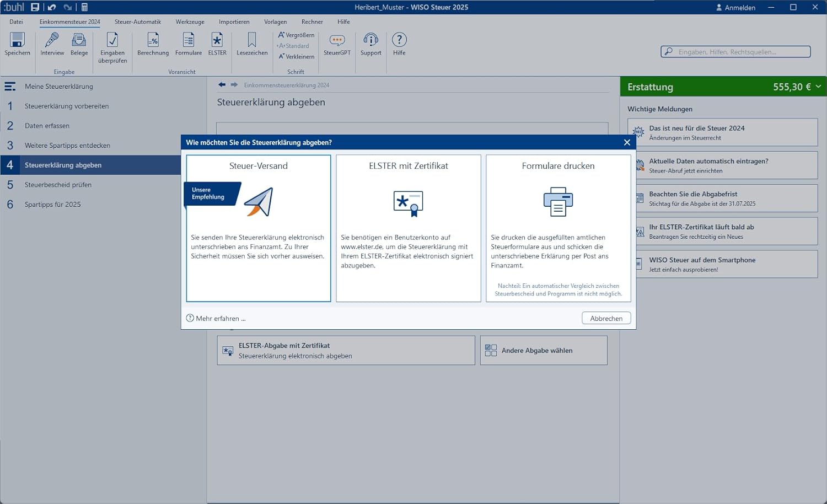Increase font with Vergrößern
Image resolution: width=827 pixels, height=504 pixels.
296,35
